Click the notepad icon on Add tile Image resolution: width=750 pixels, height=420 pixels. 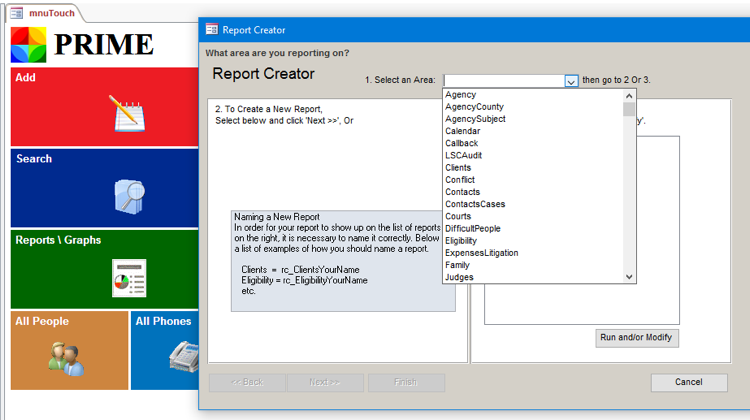(x=128, y=113)
